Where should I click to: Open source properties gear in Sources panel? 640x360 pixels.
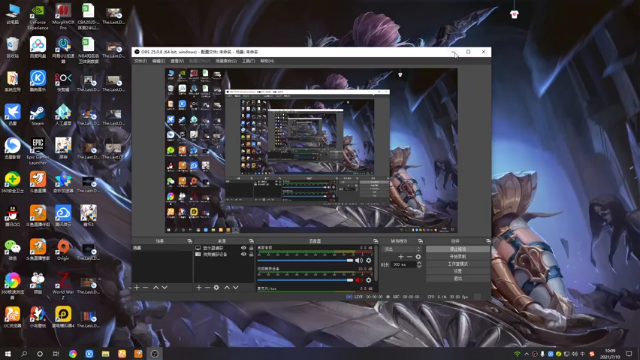point(216,288)
